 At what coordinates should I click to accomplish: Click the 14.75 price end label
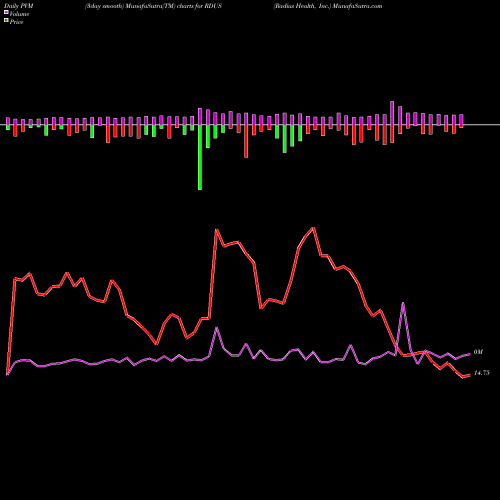pyautogui.click(x=482, y=373)
